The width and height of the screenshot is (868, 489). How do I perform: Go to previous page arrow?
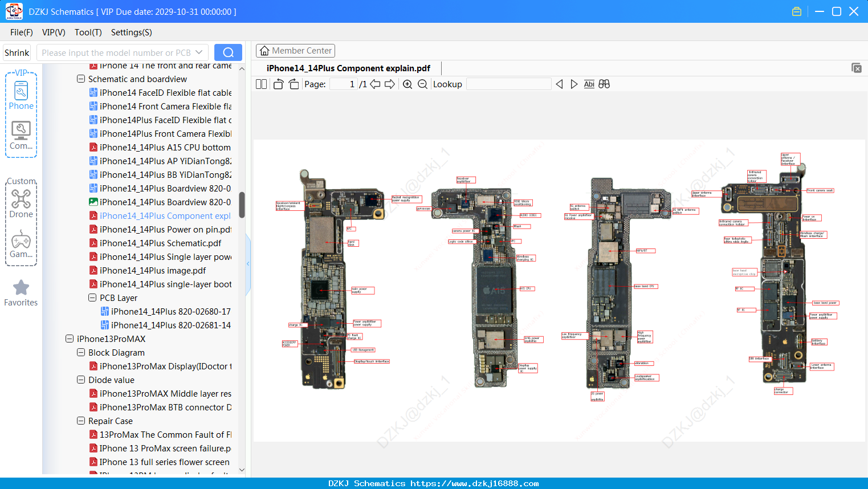[375, 84]
